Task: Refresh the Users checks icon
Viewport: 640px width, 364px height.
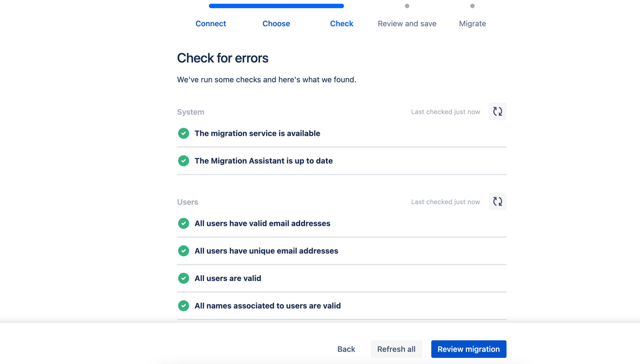Action: tap(497, 201)
